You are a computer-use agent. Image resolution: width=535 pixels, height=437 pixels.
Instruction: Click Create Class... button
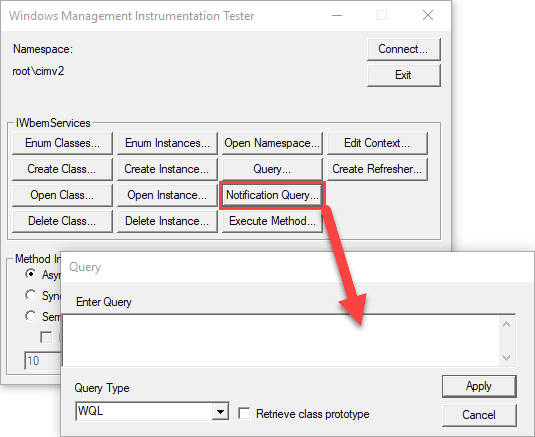(x=62, y=169)
